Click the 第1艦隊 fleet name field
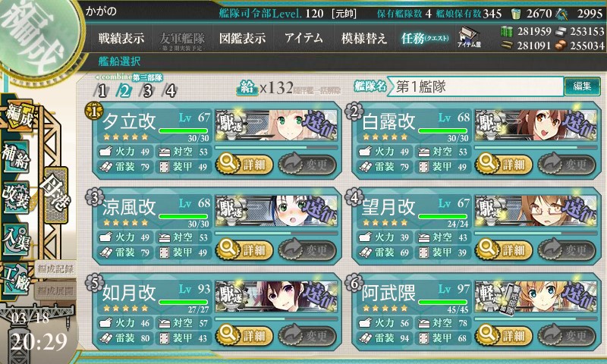This screenshot has width=607, height=364. tap(476, 86)
